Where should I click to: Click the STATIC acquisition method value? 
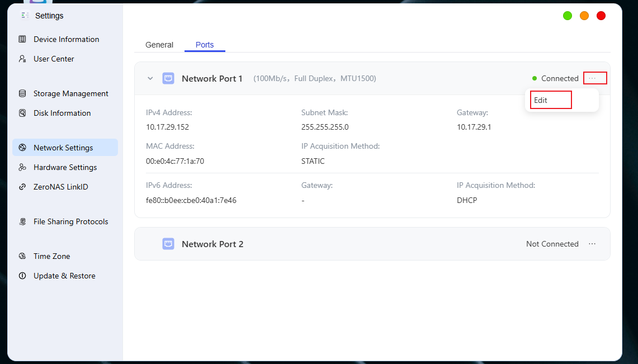point(313,161)
